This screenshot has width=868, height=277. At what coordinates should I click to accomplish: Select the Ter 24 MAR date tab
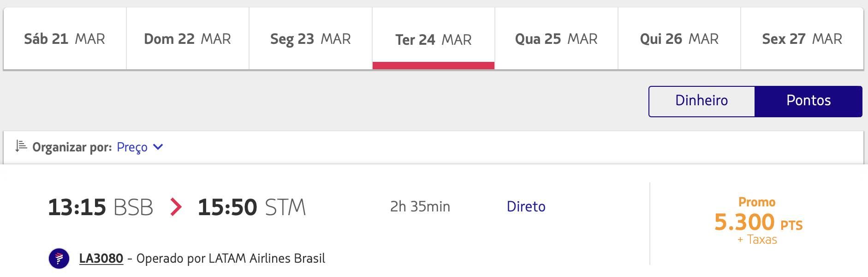pos(434,39)
